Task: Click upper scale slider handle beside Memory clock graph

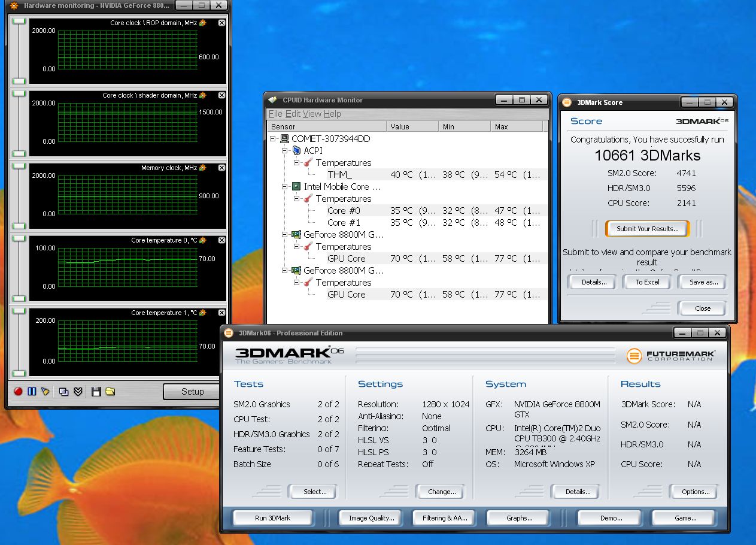Action: 19,166
